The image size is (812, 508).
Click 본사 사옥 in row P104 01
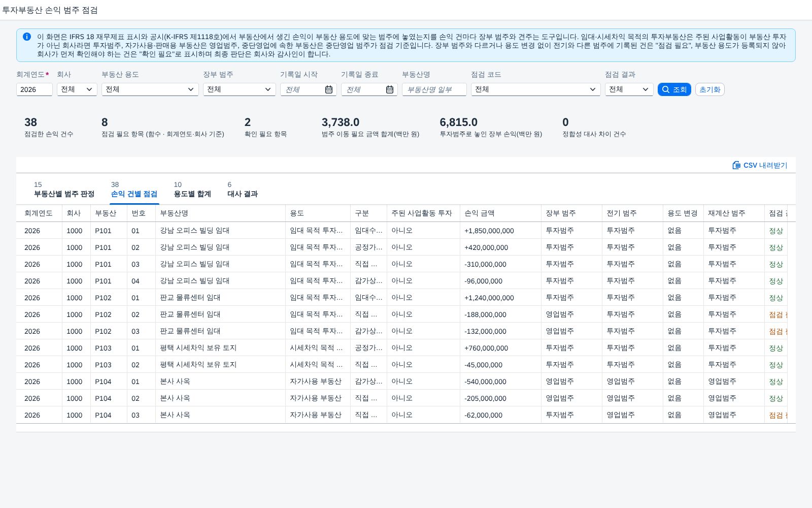tap(175, 382)
